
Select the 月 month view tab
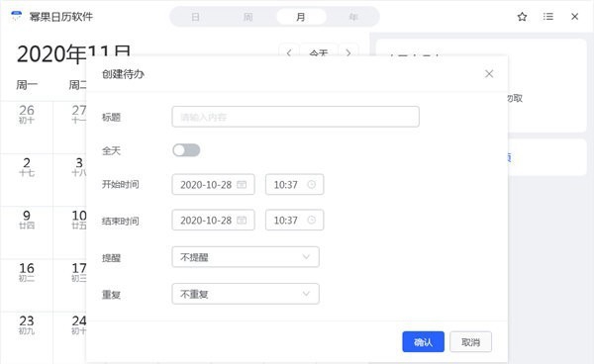[301, 17]
